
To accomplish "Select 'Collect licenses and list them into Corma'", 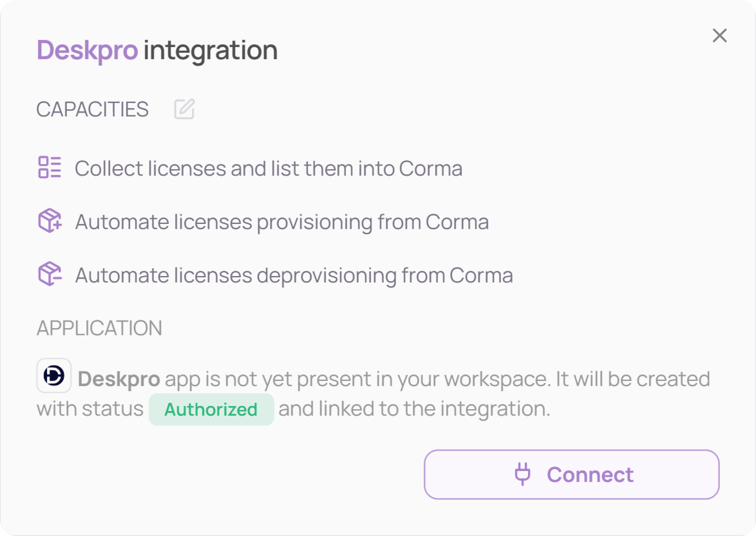I will [x=268, y=169].
